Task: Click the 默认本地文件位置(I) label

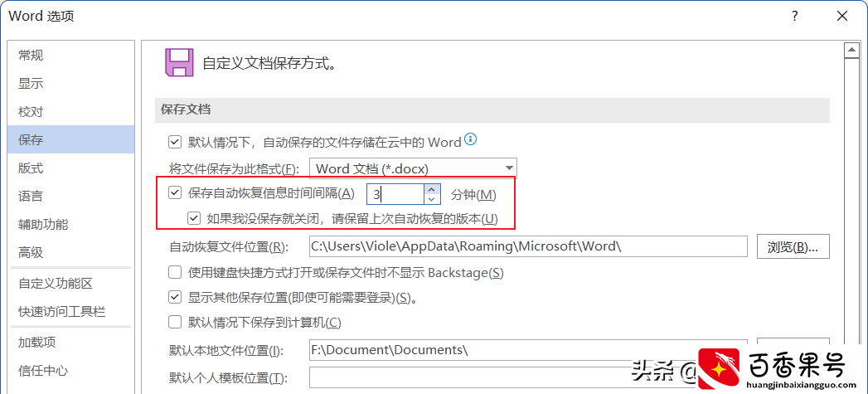Action: 225,350
